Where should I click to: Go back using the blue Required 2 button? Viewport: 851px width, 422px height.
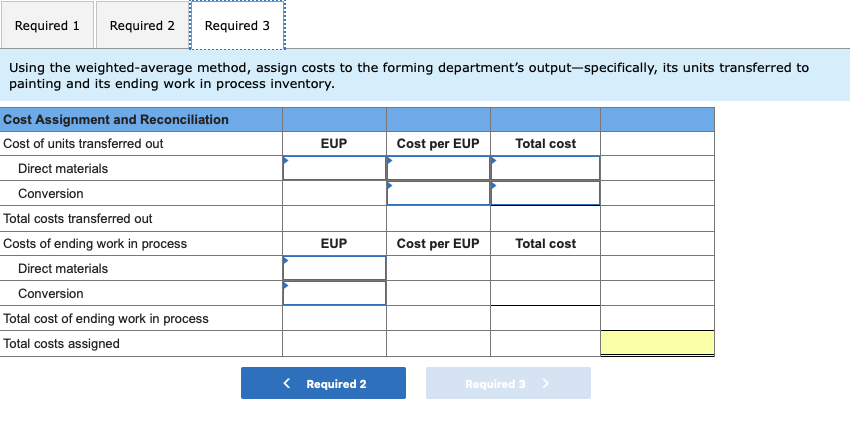pos(323,384)
